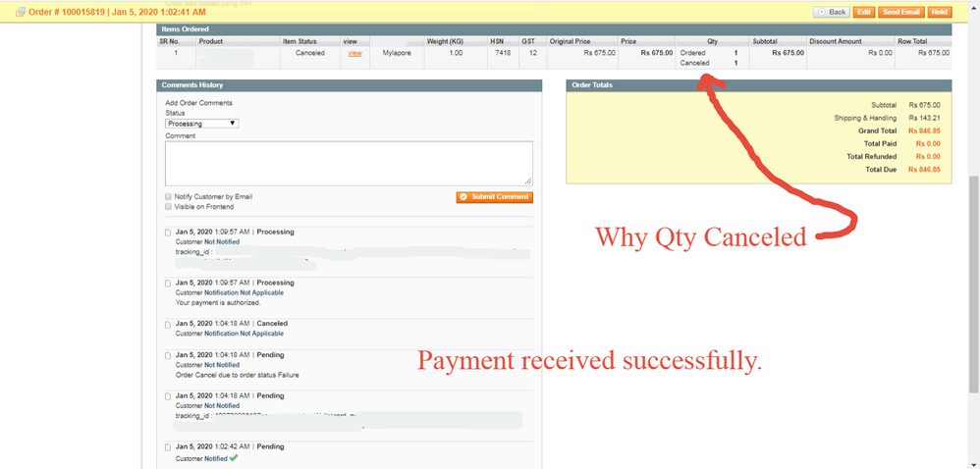Click the Comments History panel header

[x=349, y=85]
